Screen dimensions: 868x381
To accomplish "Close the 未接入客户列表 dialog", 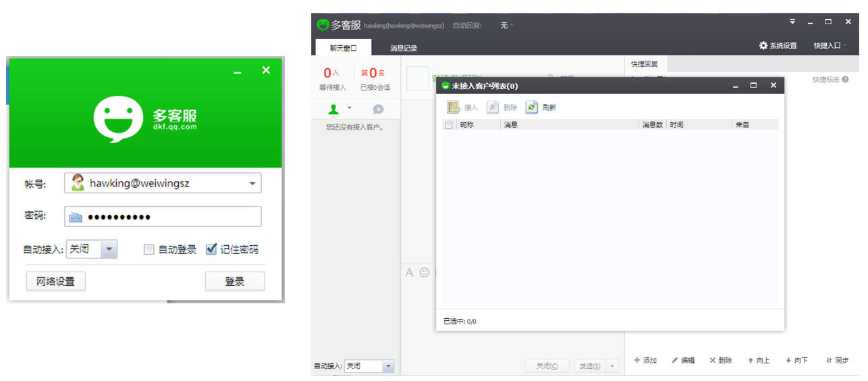I will point(774,85).
